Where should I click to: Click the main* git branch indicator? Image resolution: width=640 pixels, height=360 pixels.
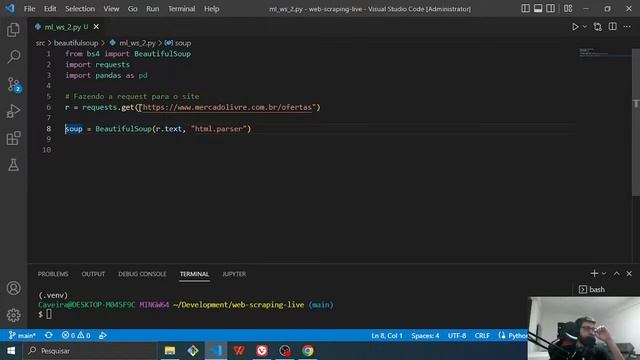point(22,336)
